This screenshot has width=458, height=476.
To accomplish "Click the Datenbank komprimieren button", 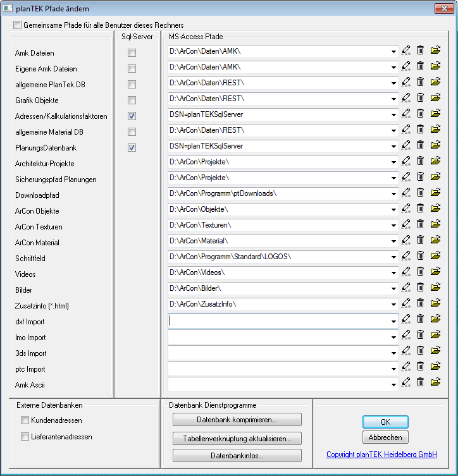I will (x=237, y=420).
